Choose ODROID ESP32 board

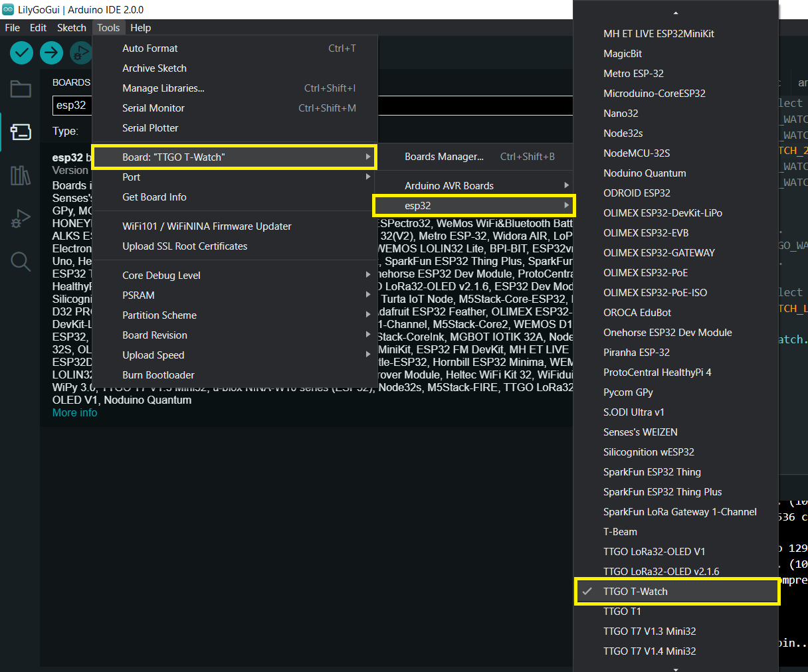pos(676,193)
